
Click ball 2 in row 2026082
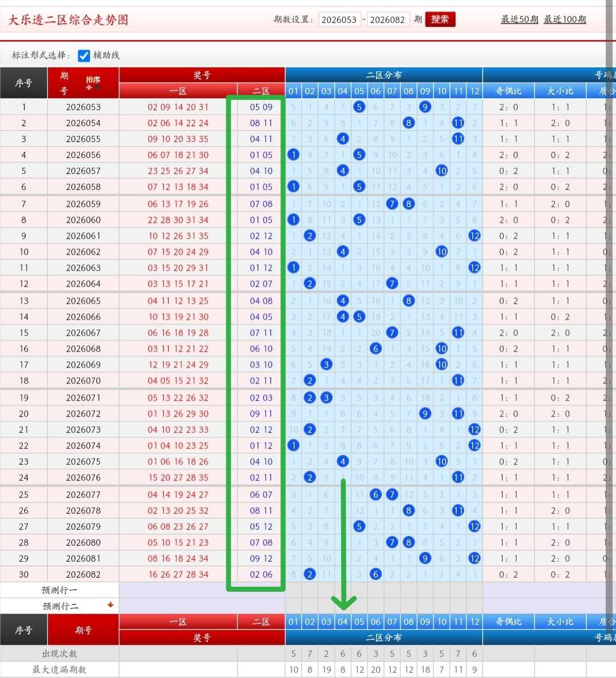click(x=310, y=574)
